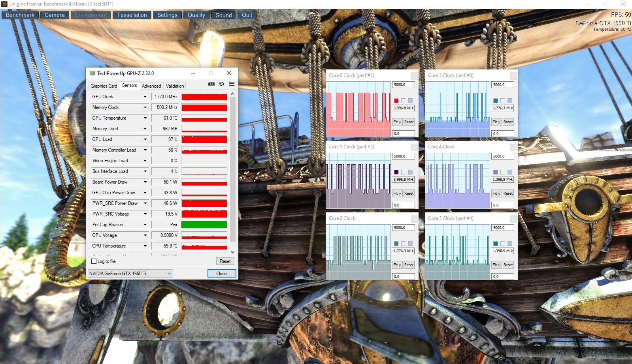Close the Core 3 Clock graph panel
Screen dimensions: 632x364
pos(513,75)
